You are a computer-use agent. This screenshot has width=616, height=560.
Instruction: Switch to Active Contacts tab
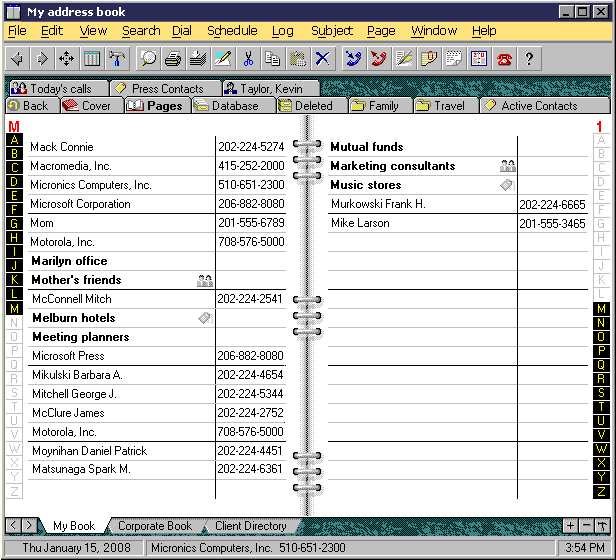point(545,106)
